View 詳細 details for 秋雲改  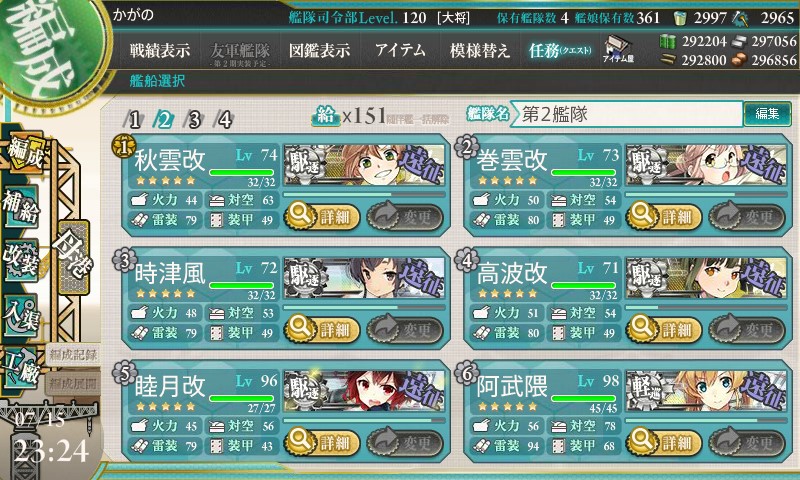click(321, 217)
